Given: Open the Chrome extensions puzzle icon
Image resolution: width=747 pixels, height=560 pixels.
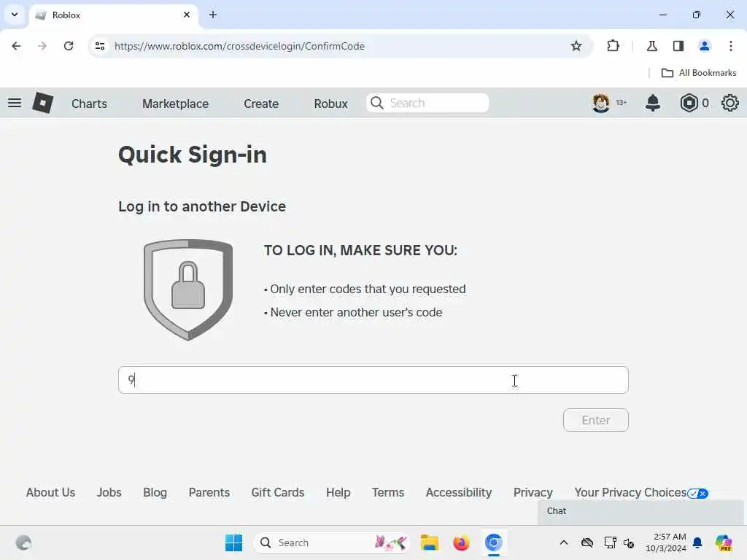Looking at the screenshot, I should pos(613,46).
